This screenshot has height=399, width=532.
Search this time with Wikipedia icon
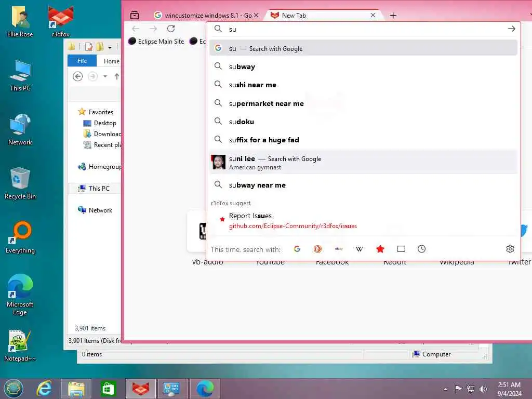coord(360,249)
